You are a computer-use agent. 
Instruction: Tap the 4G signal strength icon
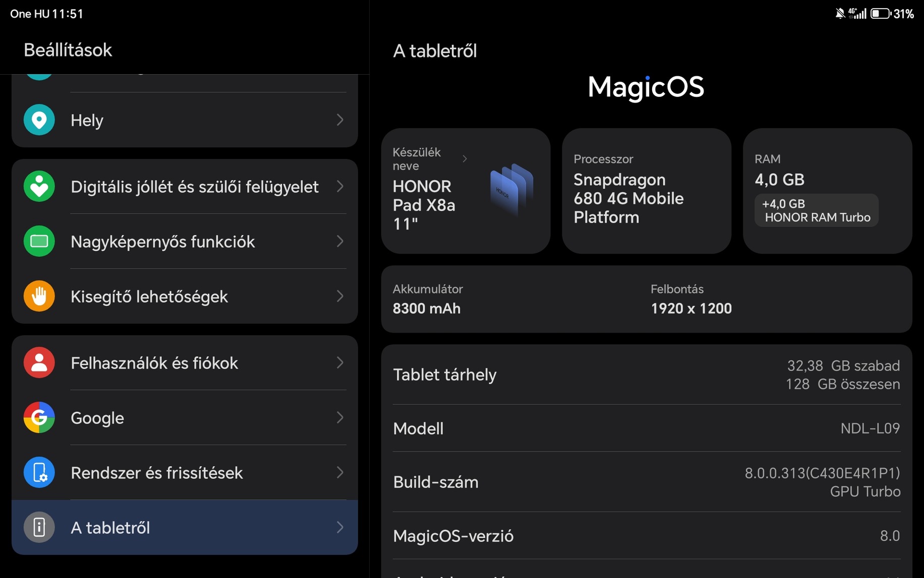[x=857, y=14]
